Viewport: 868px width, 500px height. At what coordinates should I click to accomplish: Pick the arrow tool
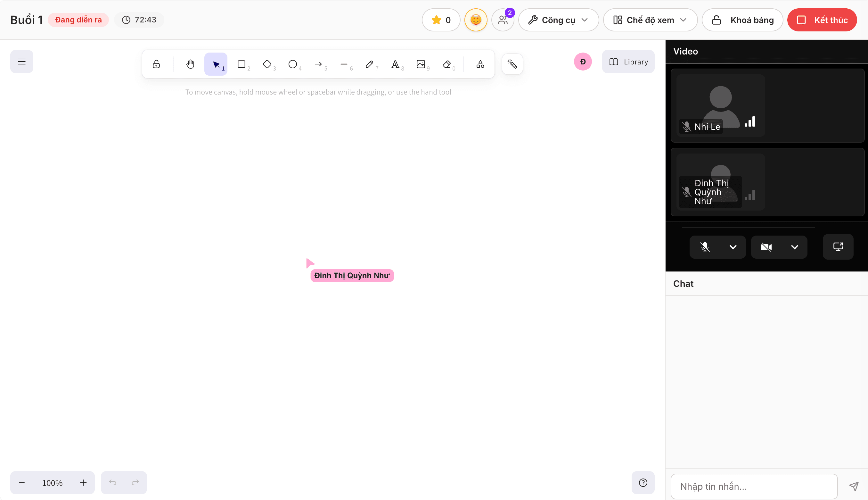pos(318,64)
